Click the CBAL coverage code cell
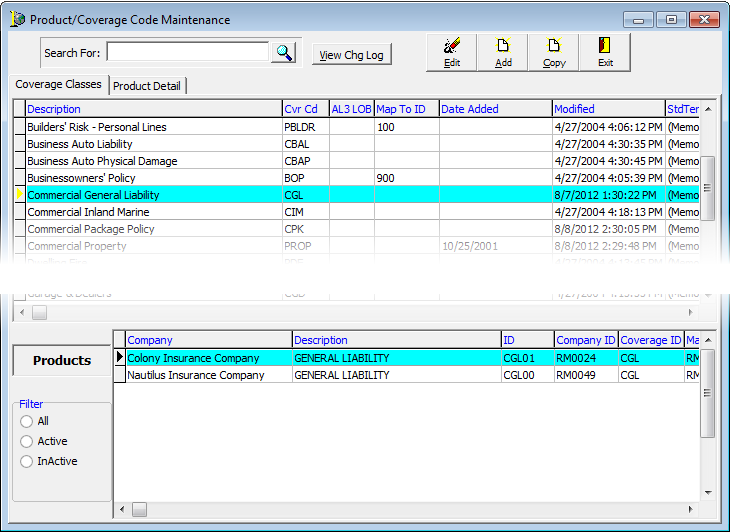 click(x=305, y=144)
